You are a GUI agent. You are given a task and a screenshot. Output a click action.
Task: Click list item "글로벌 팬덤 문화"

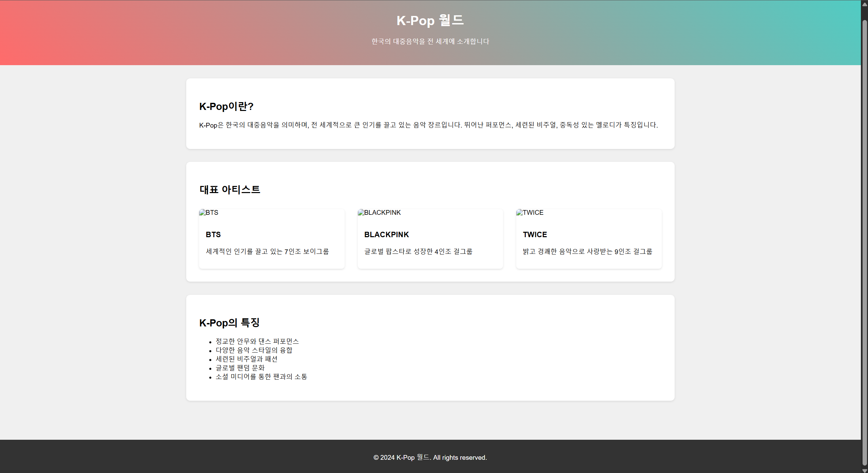pos(240,368)
